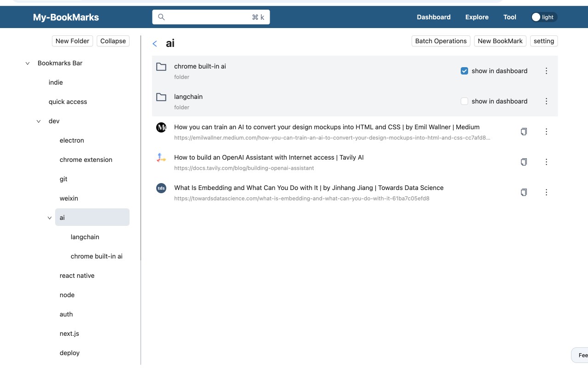
Task: Check show in dashboard for langchain
Action: (464, 101)
